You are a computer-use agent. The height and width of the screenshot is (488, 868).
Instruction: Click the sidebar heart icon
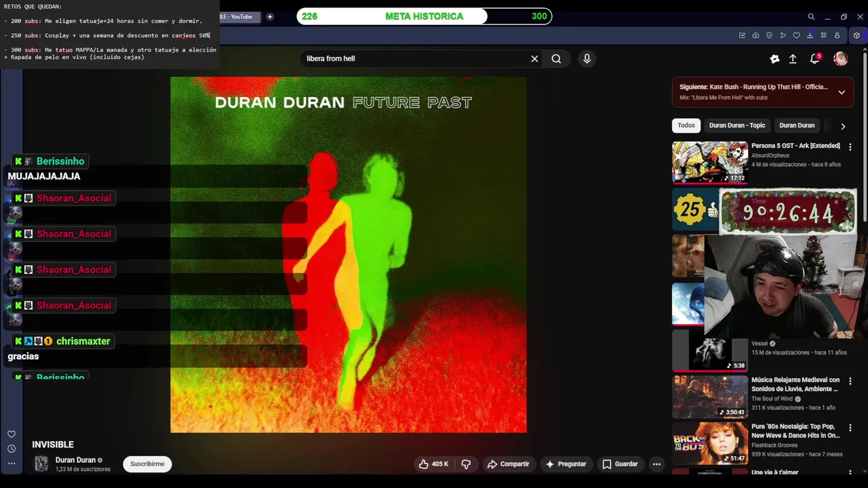click(x=12, y=434)
